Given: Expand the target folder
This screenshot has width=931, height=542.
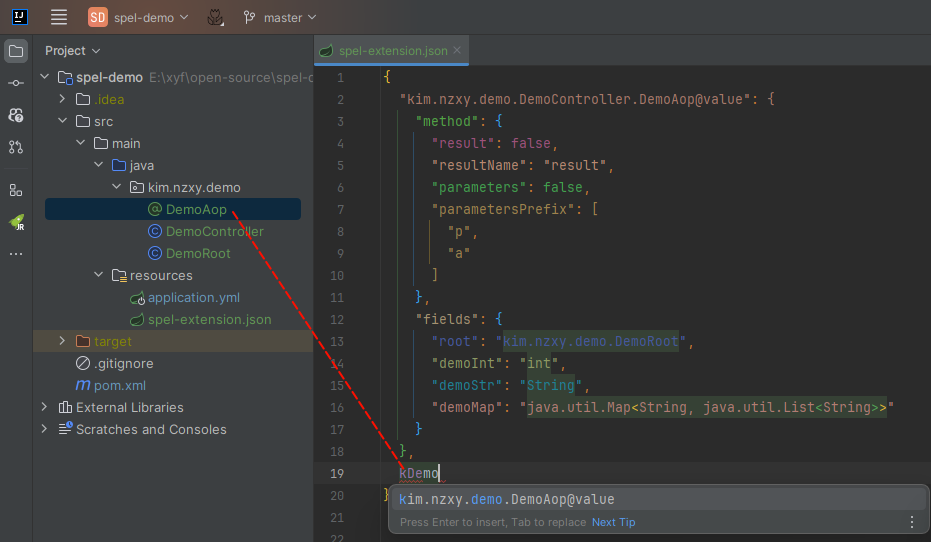Looking at the screenshot, I should (x=62, y=341).
